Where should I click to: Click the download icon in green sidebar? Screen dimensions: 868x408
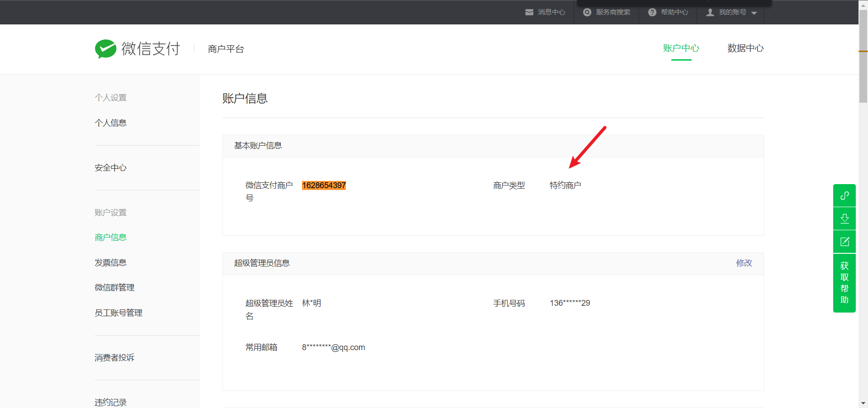pyautogui.click(x=844, y=218)
